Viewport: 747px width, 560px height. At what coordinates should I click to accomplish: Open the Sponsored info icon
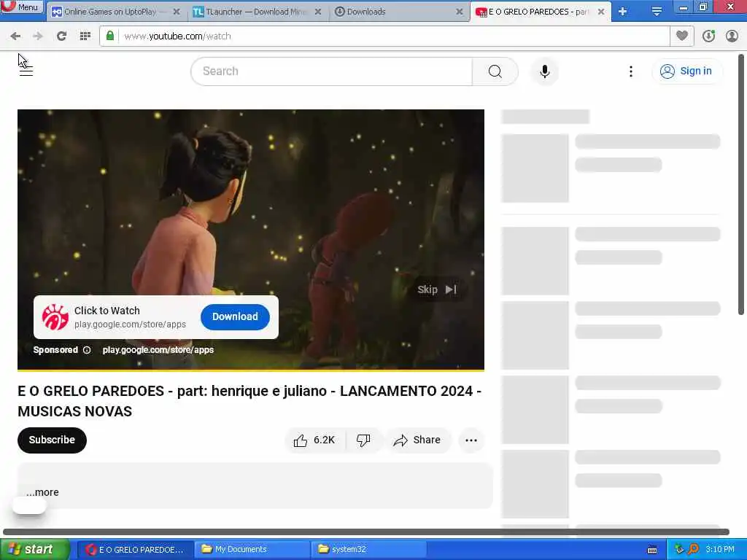coord(87,350)
